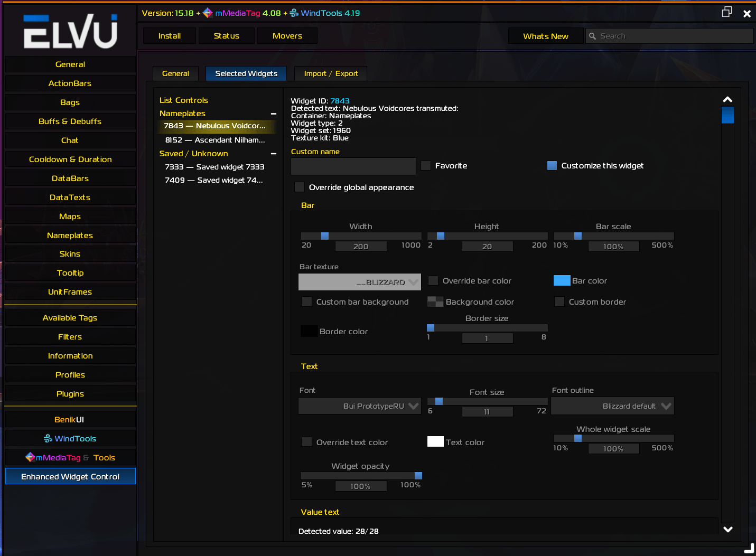The image size is (756, 556).
Task: Open the Font dropdown showing Bui PrototypeRU
Action: click(x=360, y=406)
